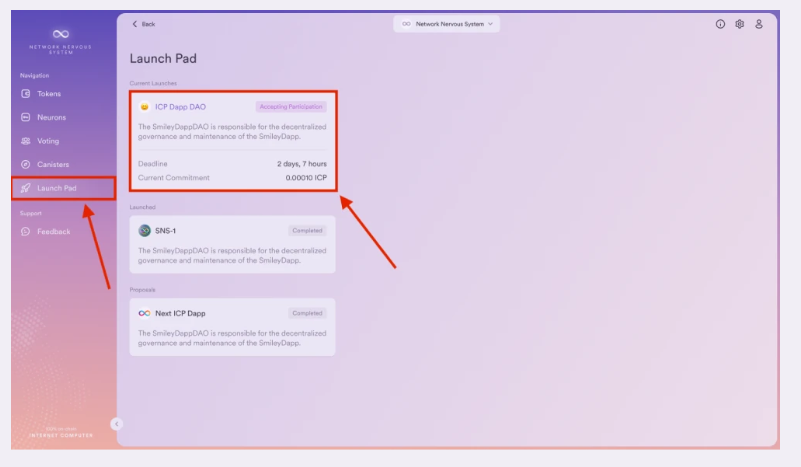
Task: Open the Network Nervous System universe dropdown
Action: [446, 24]
